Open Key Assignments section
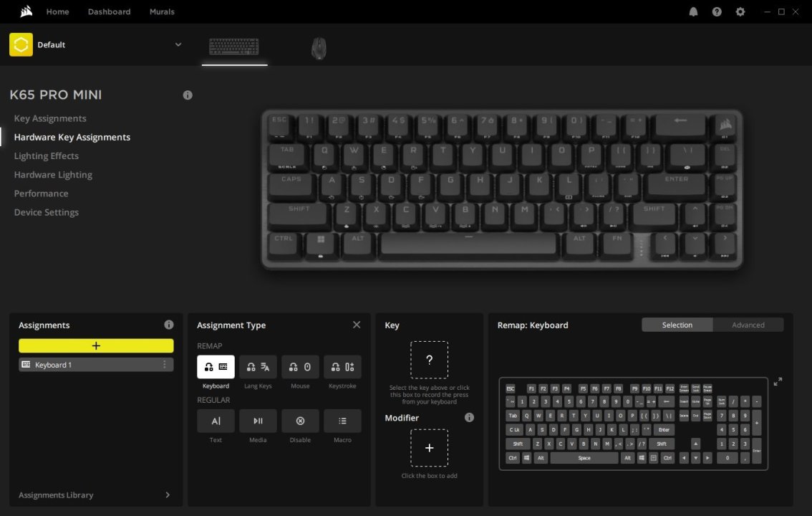This screenshot has width=812, height=516. pyautogui.click(x=50, y=118)
